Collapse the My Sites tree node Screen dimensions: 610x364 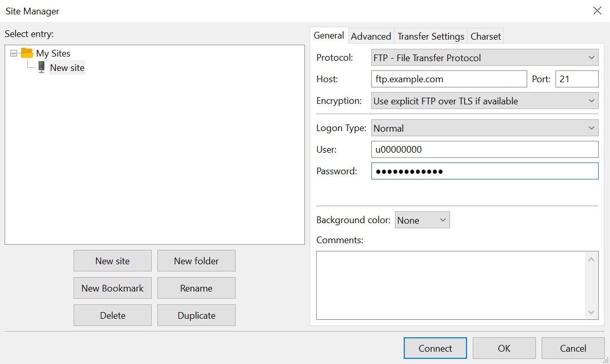point(13,53)
